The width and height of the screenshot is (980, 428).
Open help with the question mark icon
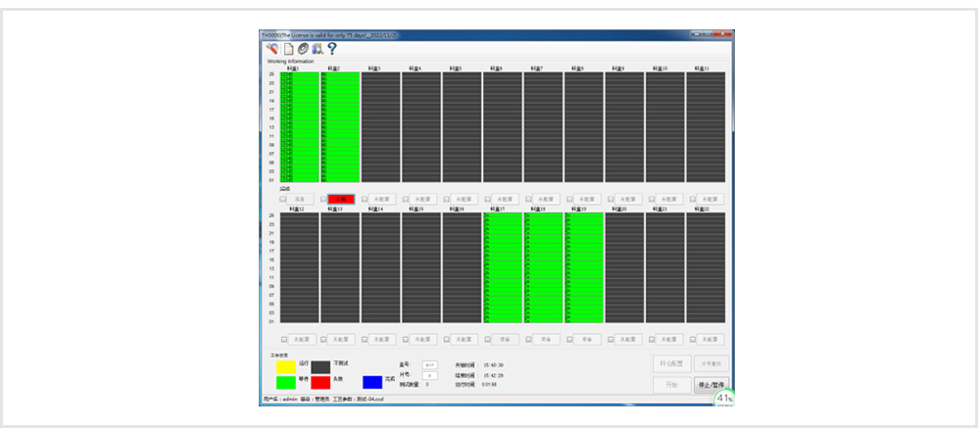point(332,48)
